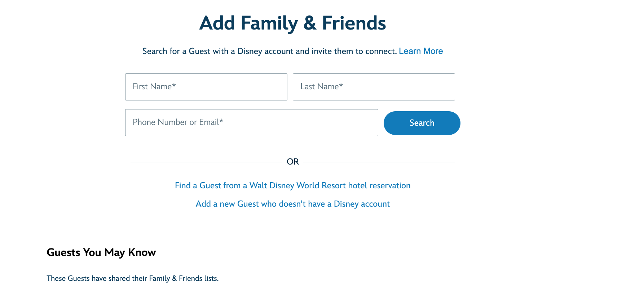Click 'Learn More' beside the invite description
Screen dimensions: 644x301
coord(420,51)
